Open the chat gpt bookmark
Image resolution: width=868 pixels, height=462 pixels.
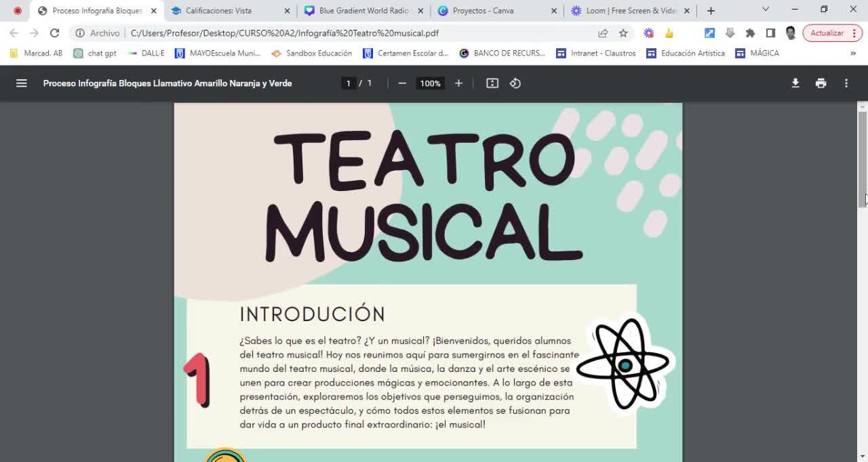[x=95, y=53]
